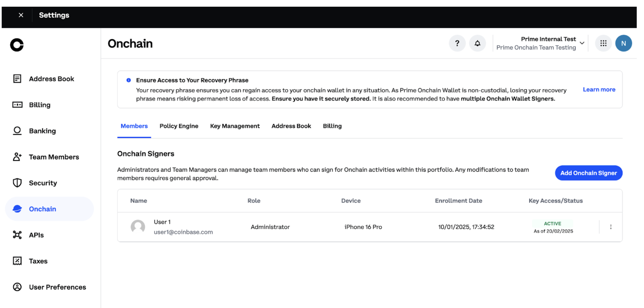Open APIs section in sidebar
This screenshot has height=308, width=644.
click(36, 235)
